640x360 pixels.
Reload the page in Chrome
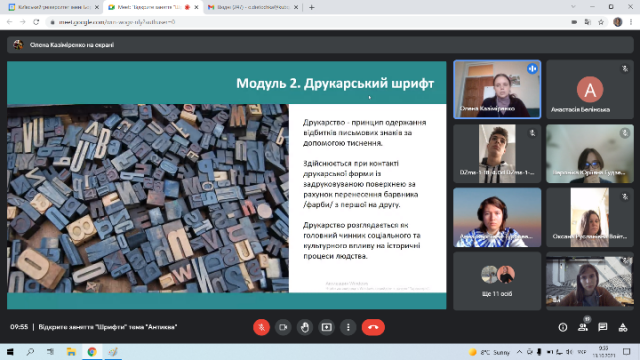pyautogui.click(x=36, y=22)
